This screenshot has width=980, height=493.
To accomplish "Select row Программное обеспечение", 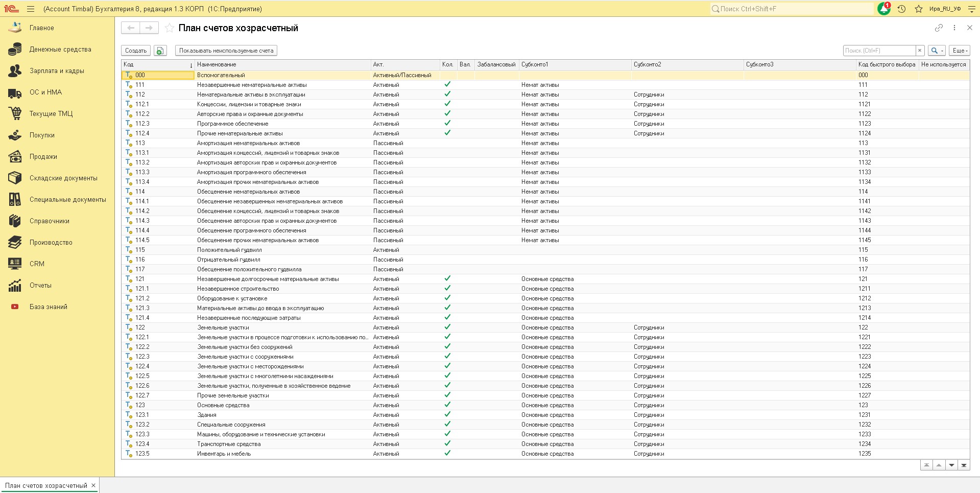I will [545, 124].
